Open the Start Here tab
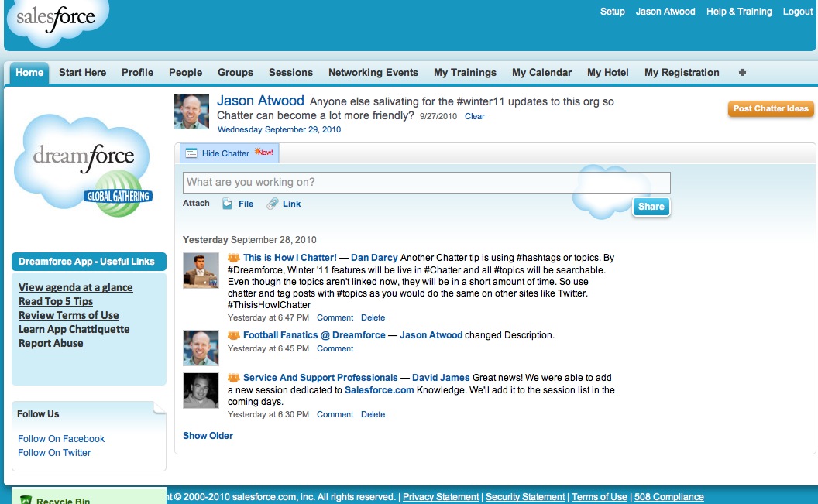Viewport: 818px width, 504px height. pyautogui.click(x=82, y=73)
